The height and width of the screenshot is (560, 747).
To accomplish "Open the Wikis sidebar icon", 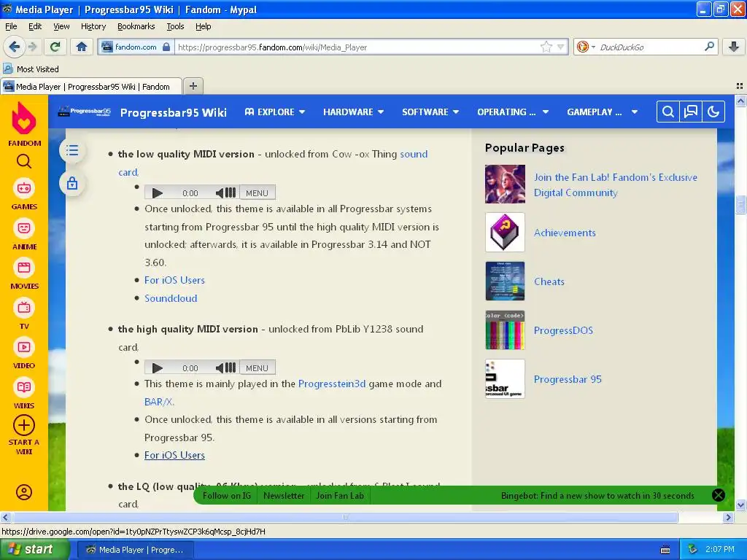I will point(24,387).
